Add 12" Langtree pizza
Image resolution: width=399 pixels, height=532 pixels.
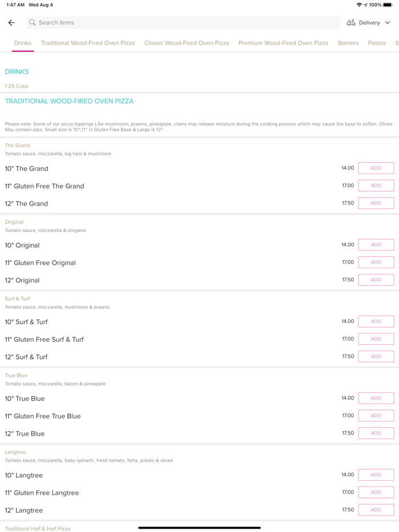click(376, 510)
